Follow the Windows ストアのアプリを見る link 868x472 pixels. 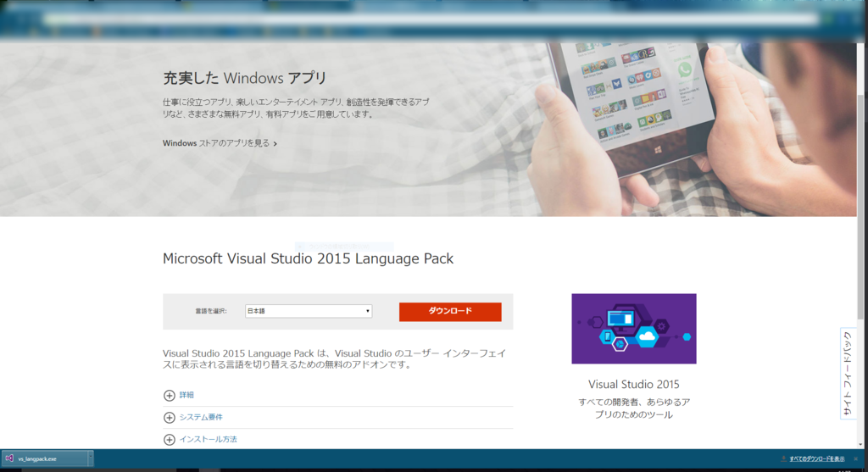coord(220,143)
